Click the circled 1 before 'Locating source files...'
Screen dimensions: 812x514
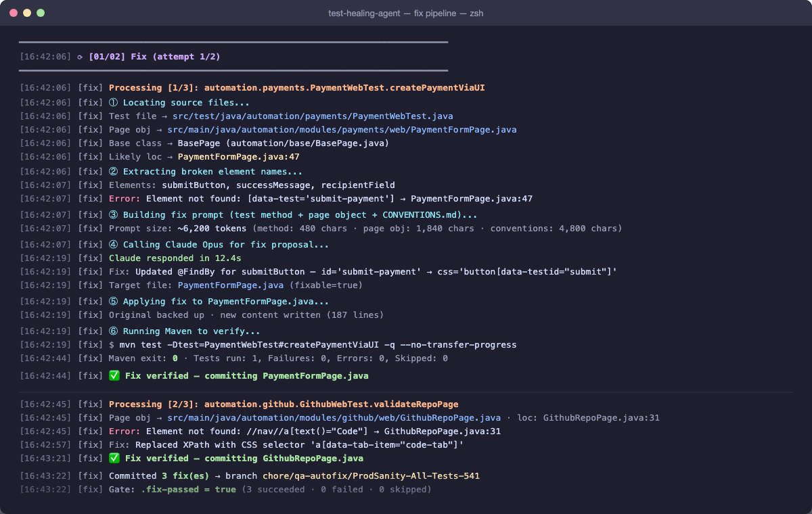pos(113,103)
